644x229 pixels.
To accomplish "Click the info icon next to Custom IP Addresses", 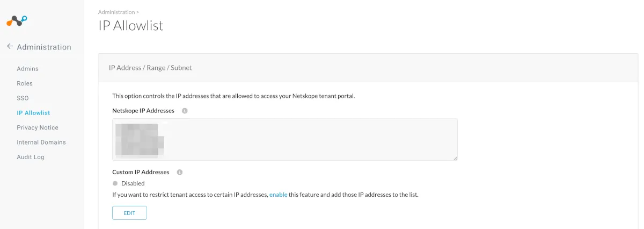I will 180,172.
